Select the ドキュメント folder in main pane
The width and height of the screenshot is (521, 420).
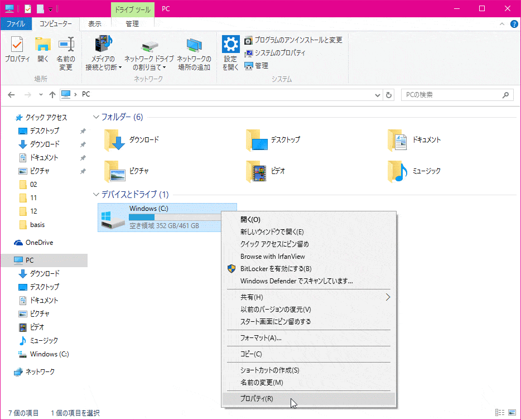tap(414, 140)
